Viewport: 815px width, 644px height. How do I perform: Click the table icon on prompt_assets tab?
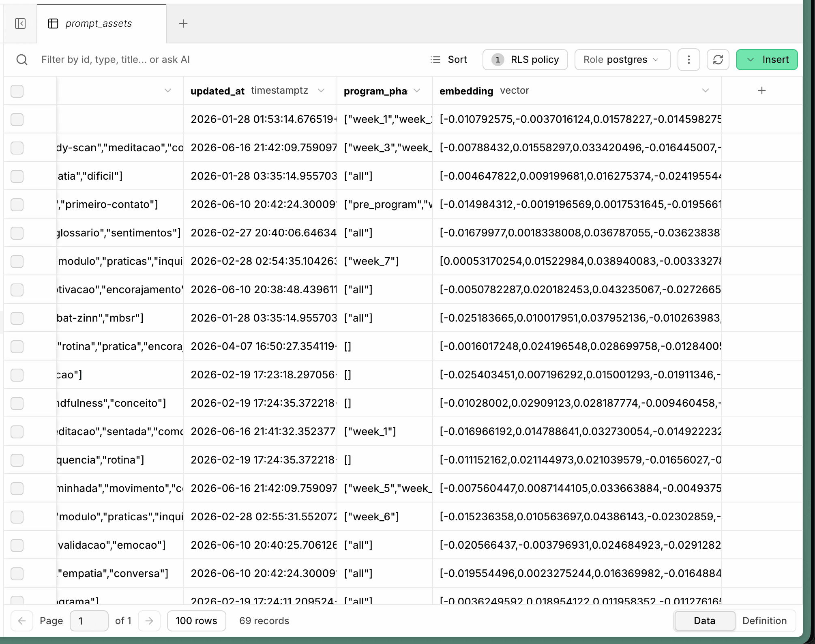point(53,24)
